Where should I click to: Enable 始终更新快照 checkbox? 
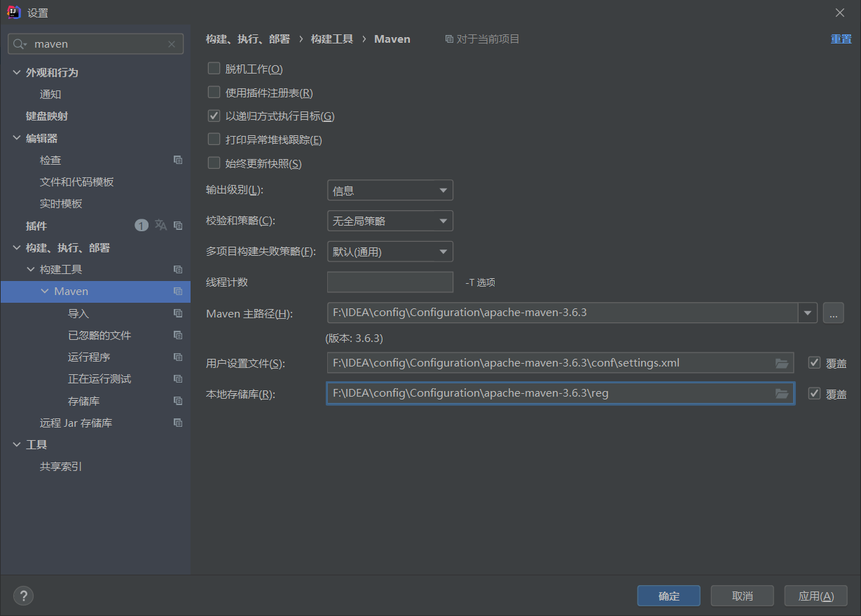[x=214, y=163]
